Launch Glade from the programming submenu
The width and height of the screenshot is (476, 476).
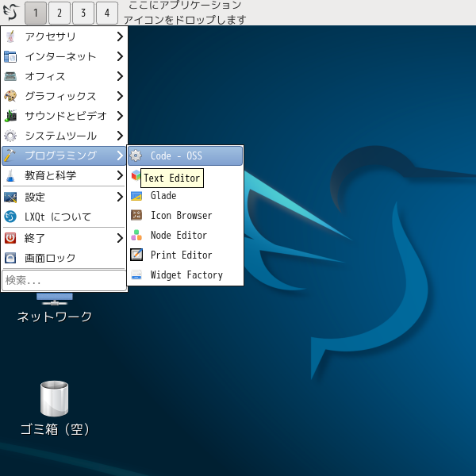[185, 195]
